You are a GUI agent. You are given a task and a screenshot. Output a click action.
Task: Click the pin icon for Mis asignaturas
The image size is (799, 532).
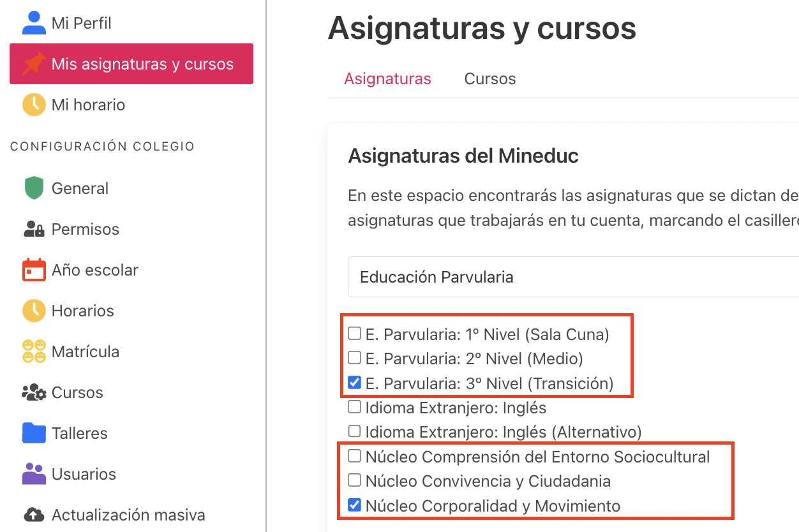[x=34, y=64]
